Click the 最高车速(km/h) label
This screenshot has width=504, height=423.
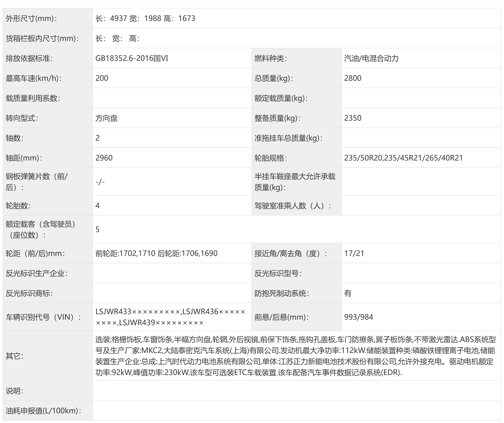pyautogui.click(x=34, y=78)
